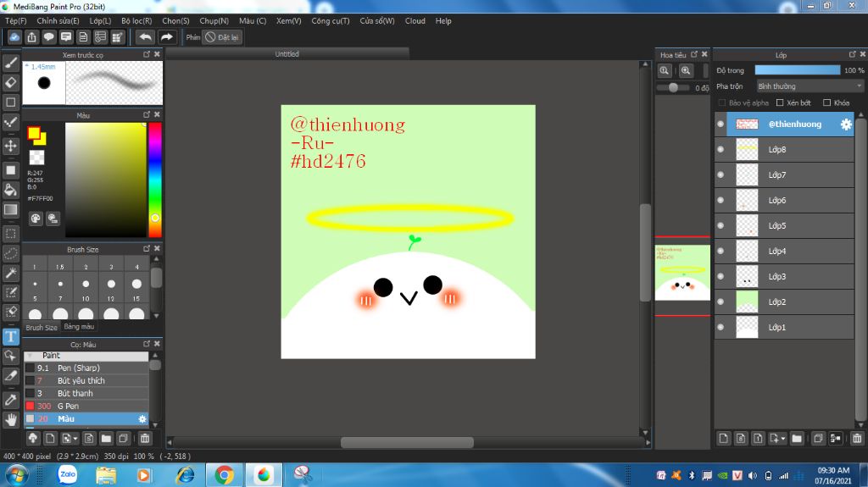Select the Move tool
Viewport: 868px width, 487px height.
[10, 146]
